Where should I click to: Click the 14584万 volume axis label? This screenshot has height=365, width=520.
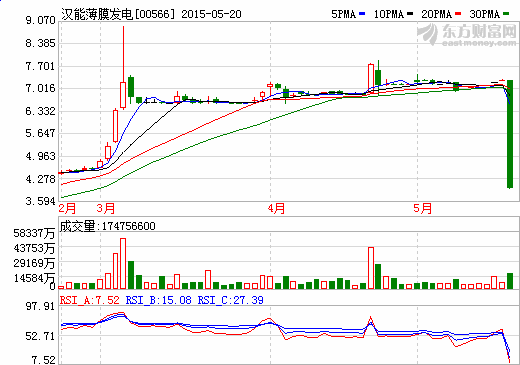coord(34,278)
